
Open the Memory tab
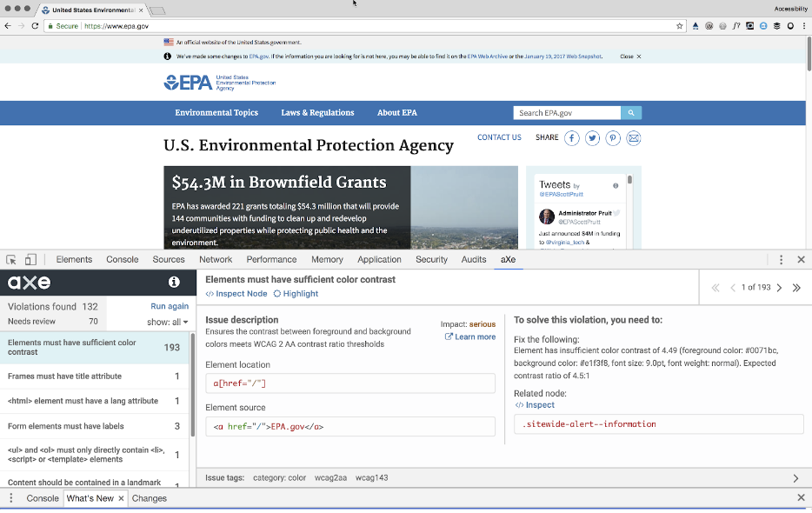coord(327,260)
